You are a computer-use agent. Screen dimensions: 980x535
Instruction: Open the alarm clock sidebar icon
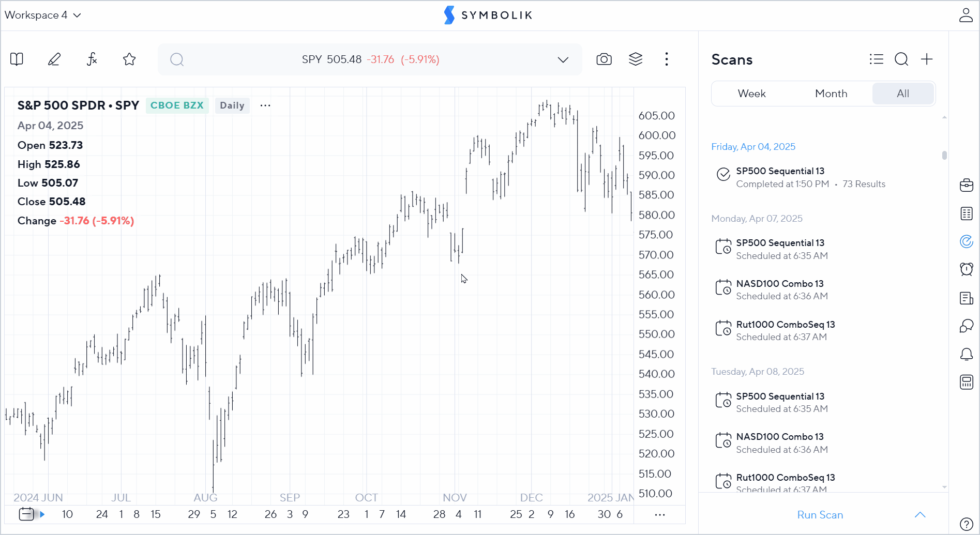coord(966,269)
